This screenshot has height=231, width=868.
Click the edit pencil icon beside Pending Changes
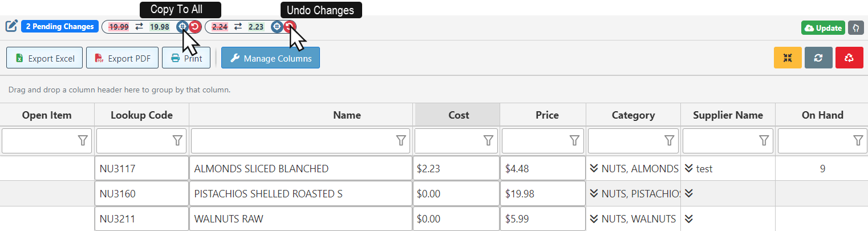click(x=11, y=26)
